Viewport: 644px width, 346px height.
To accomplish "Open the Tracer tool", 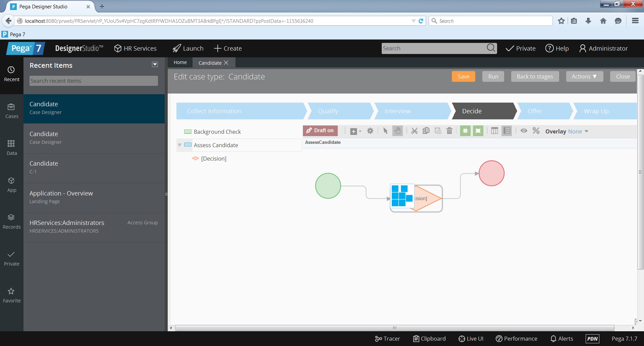I will coord(387,339).
